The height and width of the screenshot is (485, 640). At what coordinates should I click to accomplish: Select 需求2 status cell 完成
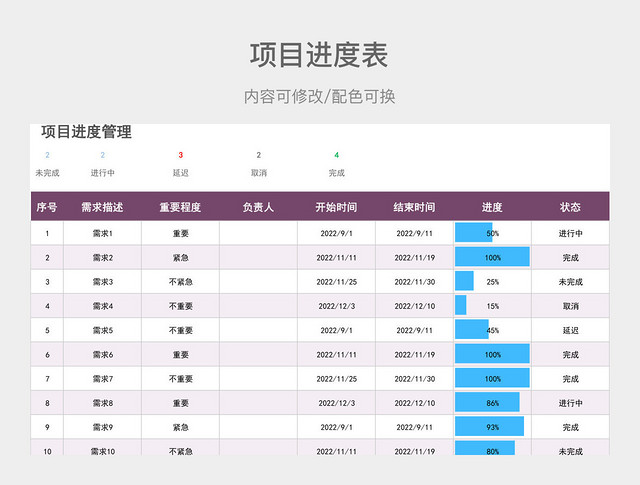(571, 258)
